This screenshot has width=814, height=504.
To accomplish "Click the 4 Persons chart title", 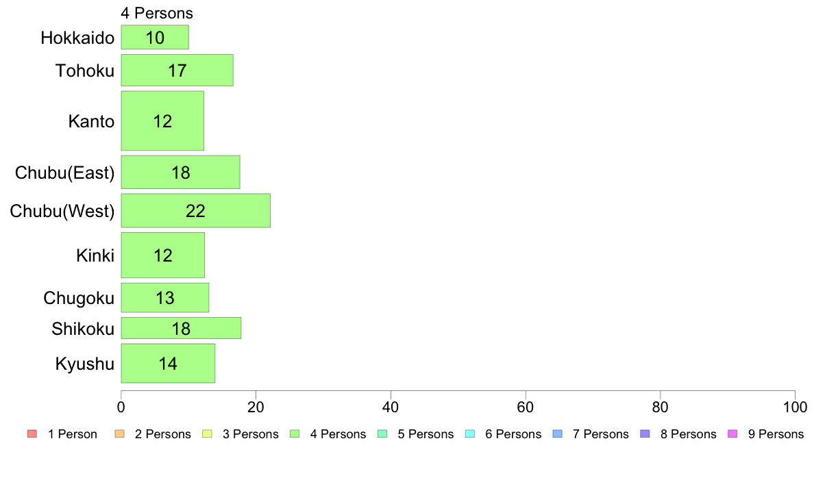I will point(157,13).
